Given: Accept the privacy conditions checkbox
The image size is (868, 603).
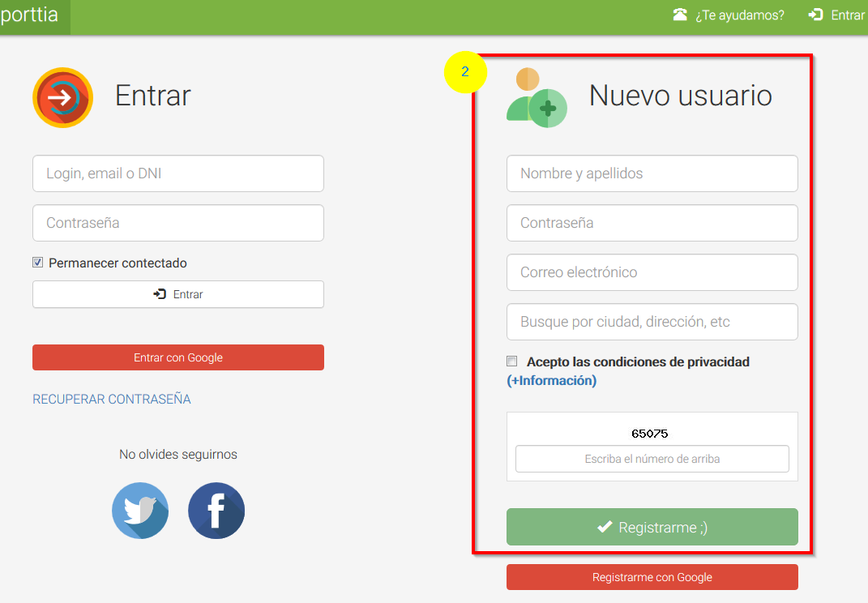Looking at the screenshot, I should [512, 361].
